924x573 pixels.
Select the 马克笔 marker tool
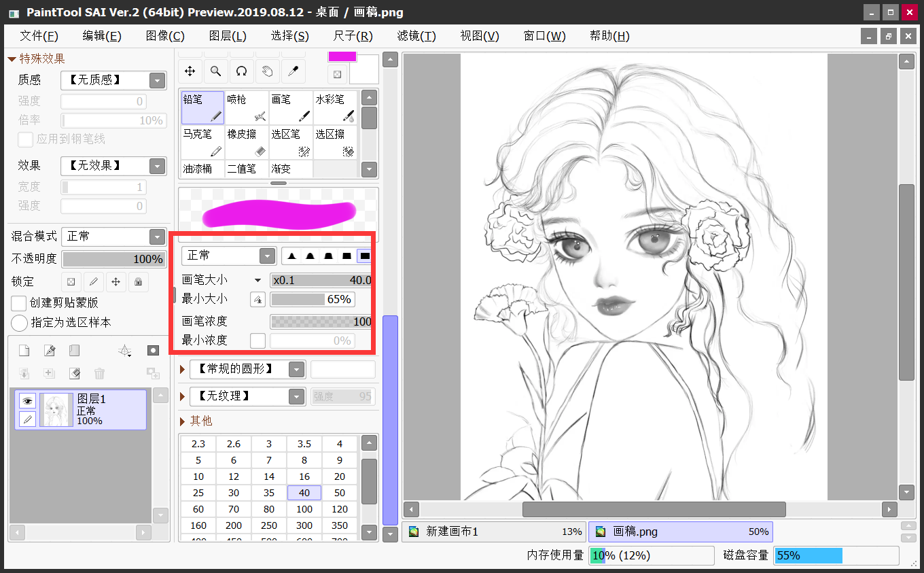coord(202,142)
